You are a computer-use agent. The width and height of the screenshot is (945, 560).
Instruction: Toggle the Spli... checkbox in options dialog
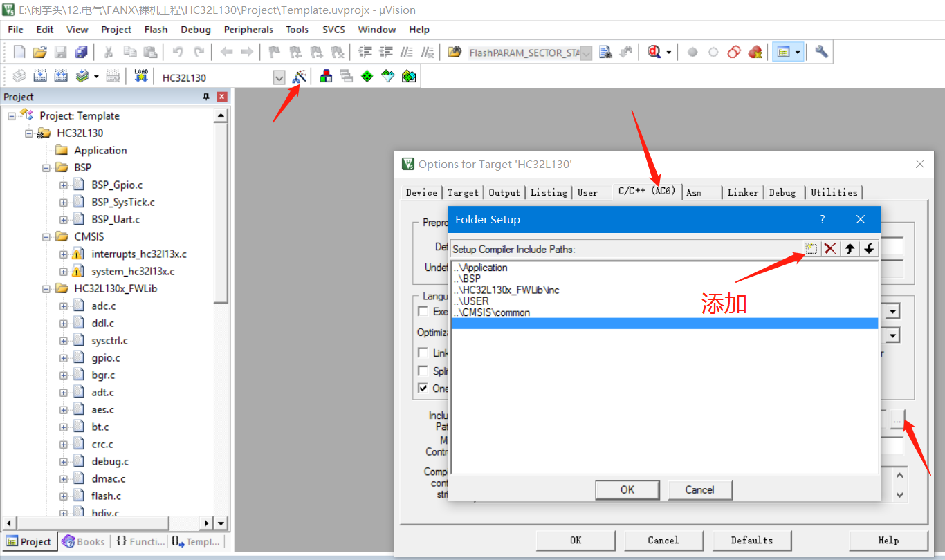tap(423, 371)
